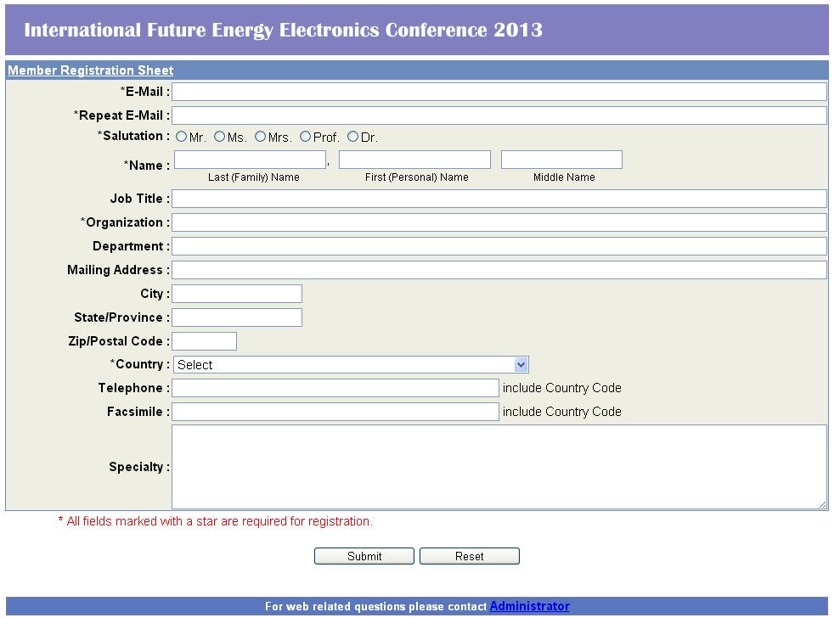840x618 pixels.
Task: Open the Administrator contact link
Action: tap(529, 605)
